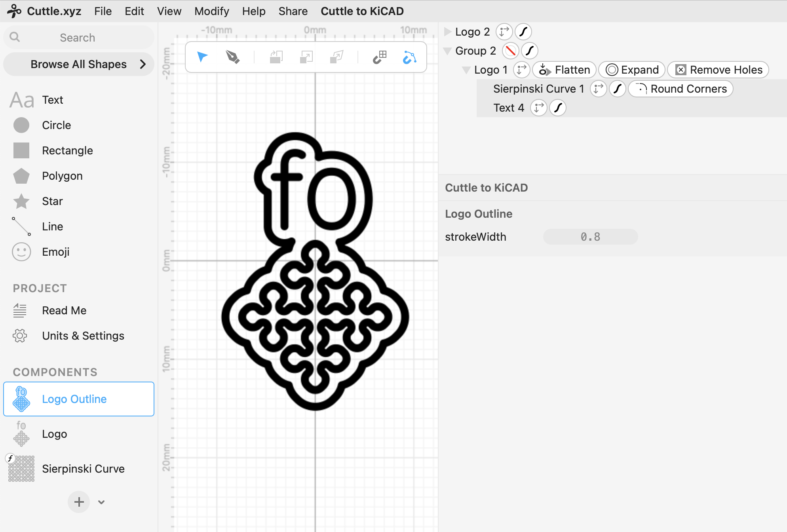
Task: Click the Flatten modifier button
Action: pyautogui.click(x=564, y=70)
